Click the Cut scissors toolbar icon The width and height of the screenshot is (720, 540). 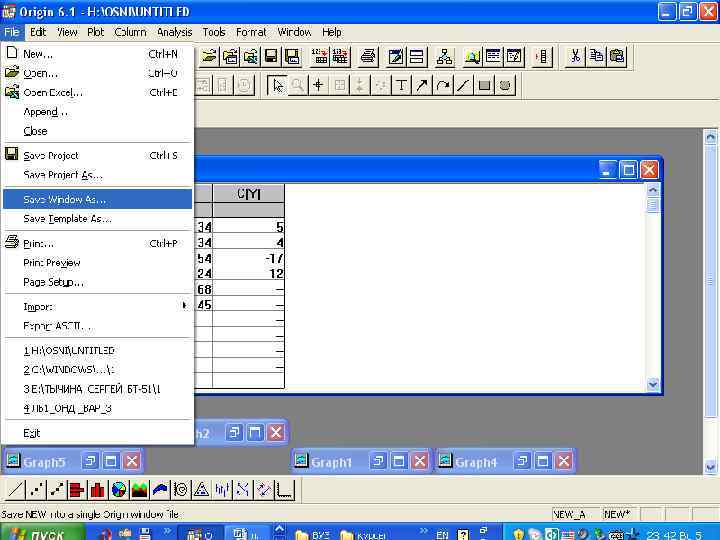coord(575,57)
